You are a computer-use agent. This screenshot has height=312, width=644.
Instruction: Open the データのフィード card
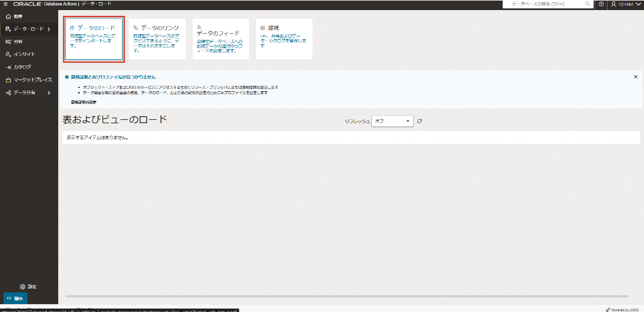click(x=221, y=39)
